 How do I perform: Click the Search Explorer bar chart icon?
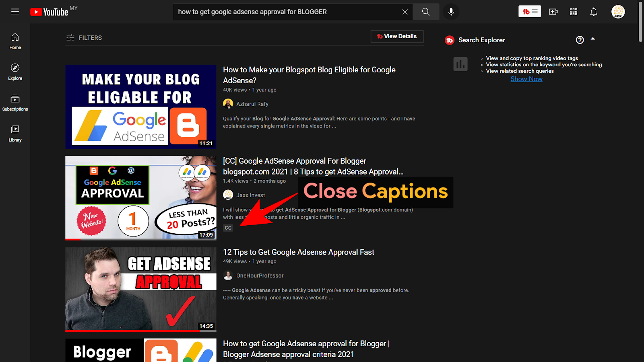point(460,64)
